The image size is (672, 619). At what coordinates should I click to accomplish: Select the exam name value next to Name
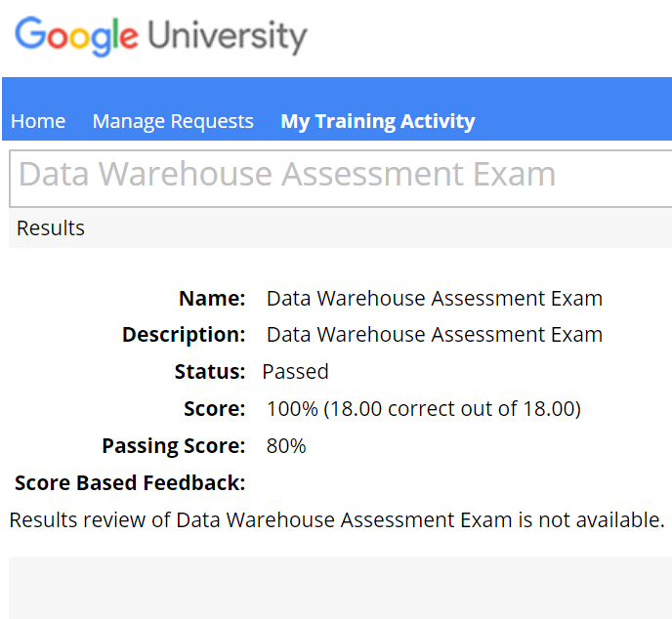[435, 298]
